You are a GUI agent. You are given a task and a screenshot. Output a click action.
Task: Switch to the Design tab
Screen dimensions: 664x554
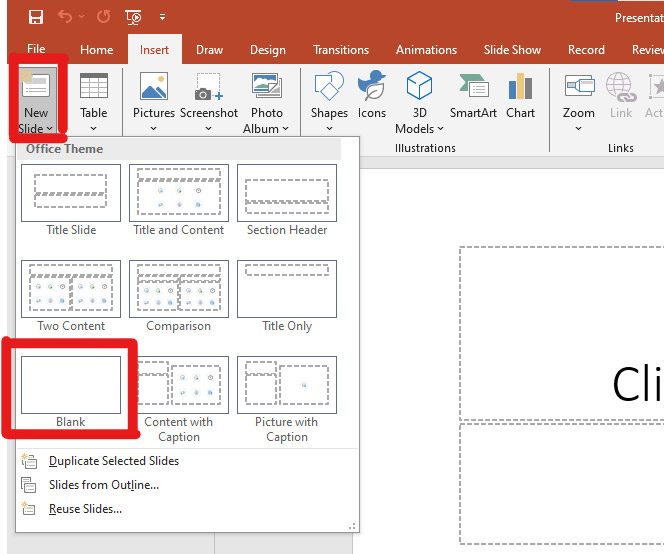coord(267,50)
